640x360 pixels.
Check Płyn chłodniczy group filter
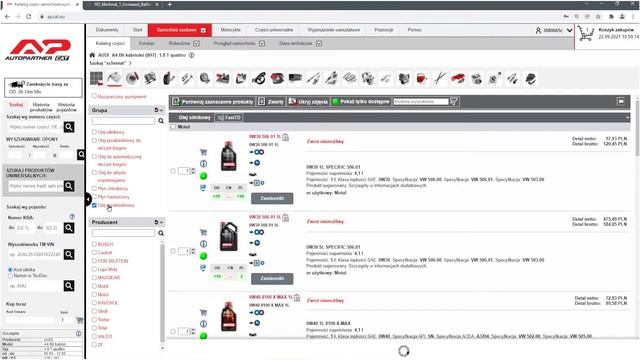tap(94, 188)
